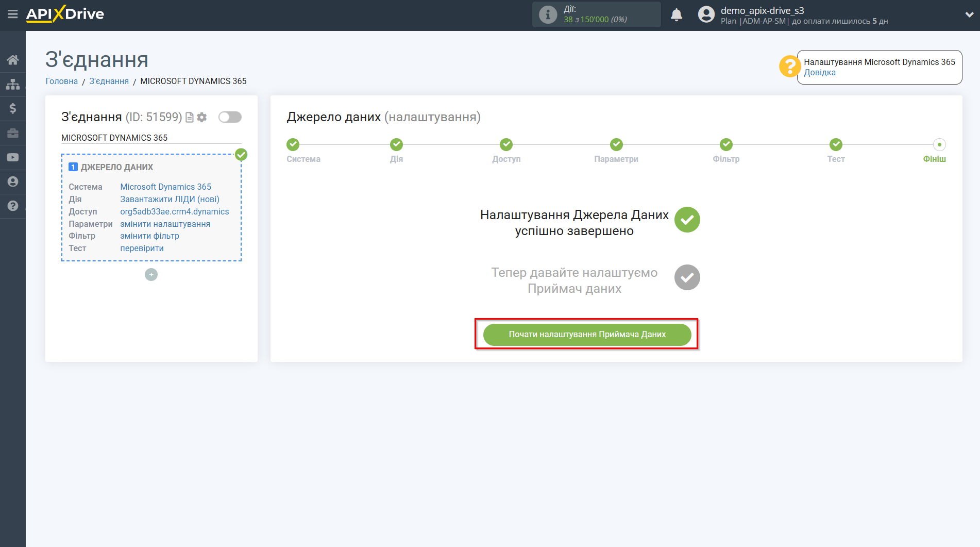Go to З'єднання breadcrumb
The width and height of the screenshot is (980, 547).
[109, 81]
